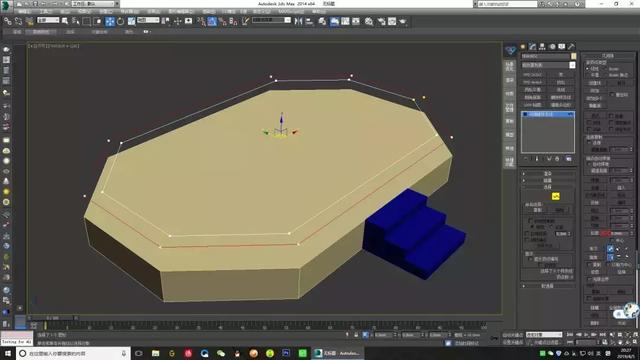The width and height of the screenshot is (640, 360).
Task: Click the object color swatch beside name field
Action: coord(573,56)
